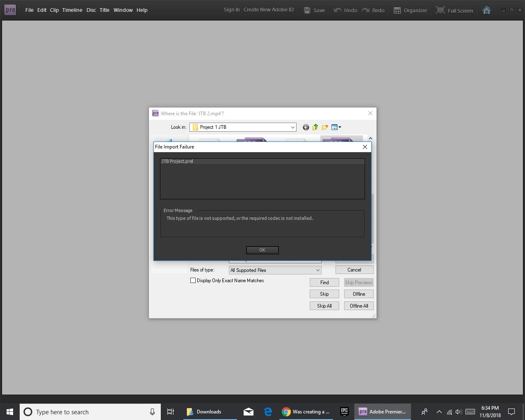Click the Full Screen icon
The height and width of the screenshot is (420, 525).
[440, 10]
